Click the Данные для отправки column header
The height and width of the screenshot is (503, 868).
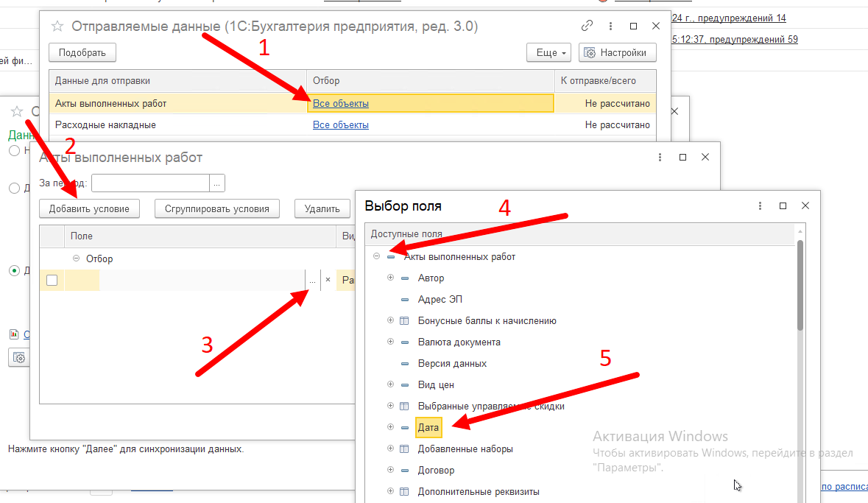coord(177,81)
